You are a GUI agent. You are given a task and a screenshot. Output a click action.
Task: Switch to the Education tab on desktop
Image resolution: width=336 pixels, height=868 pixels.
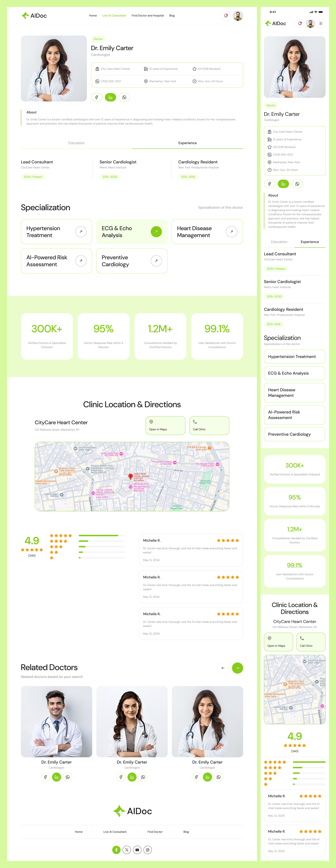(77, 143)
